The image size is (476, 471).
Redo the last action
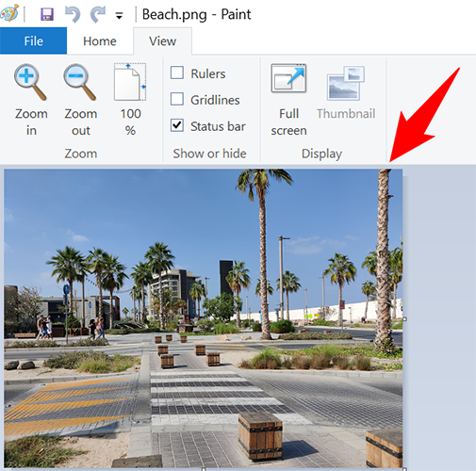98,14
